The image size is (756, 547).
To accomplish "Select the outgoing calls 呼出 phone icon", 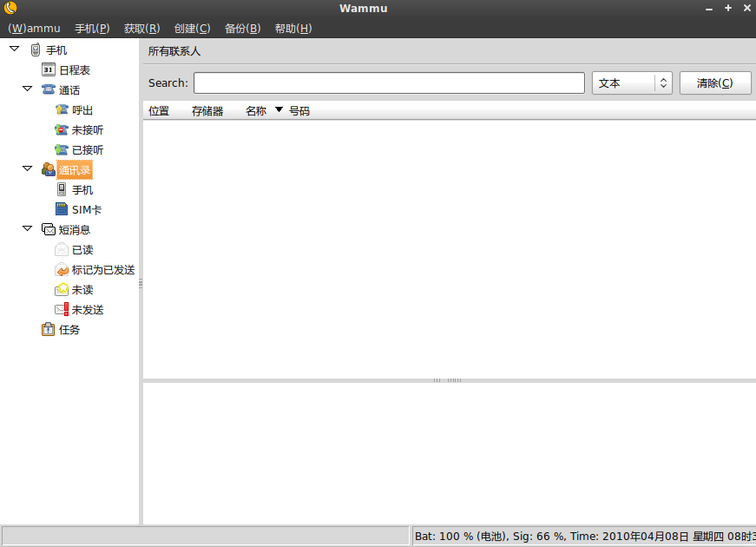I will 62,110.
